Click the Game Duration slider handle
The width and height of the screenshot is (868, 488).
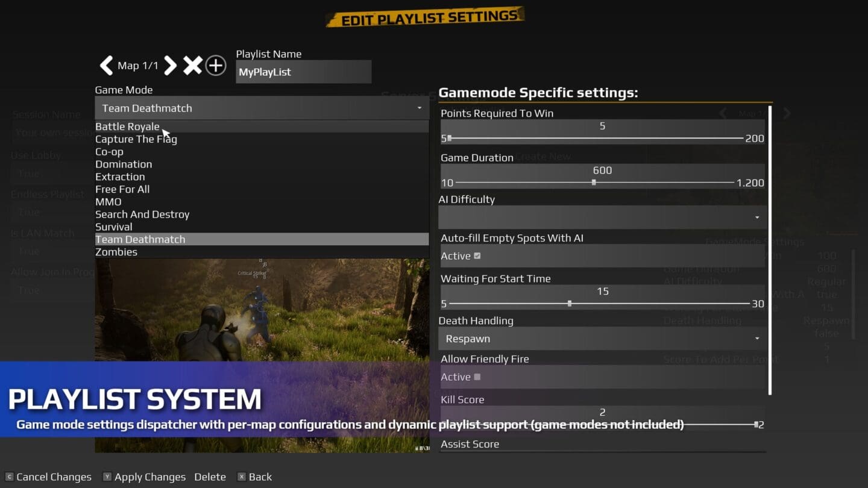pos(594,183)
